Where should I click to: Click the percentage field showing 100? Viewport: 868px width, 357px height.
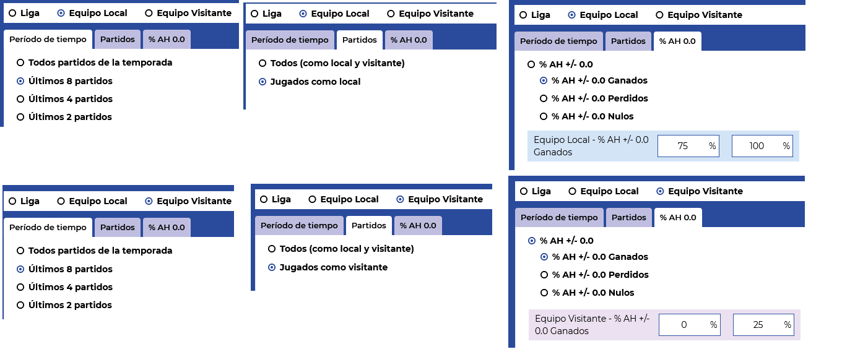pyautogui.click(x=762, y=146)
